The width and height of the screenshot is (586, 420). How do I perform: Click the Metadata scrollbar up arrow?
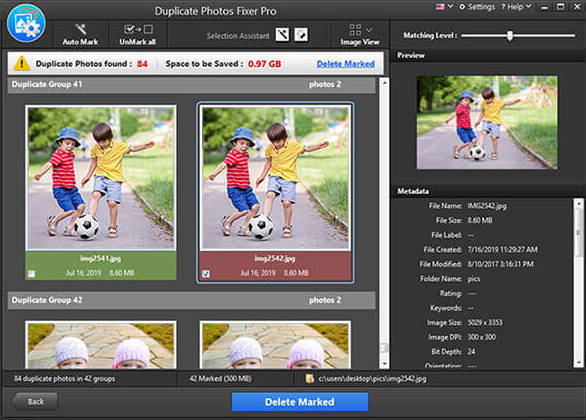(579, 204)
